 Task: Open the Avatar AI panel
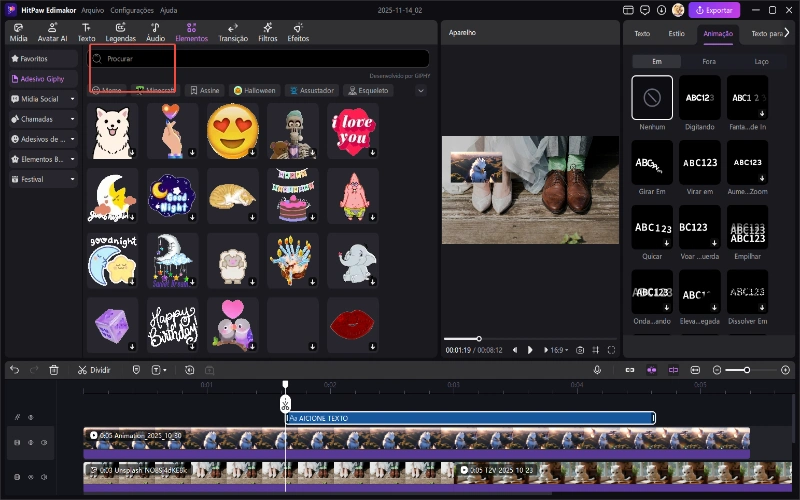[x=49, y=31]
